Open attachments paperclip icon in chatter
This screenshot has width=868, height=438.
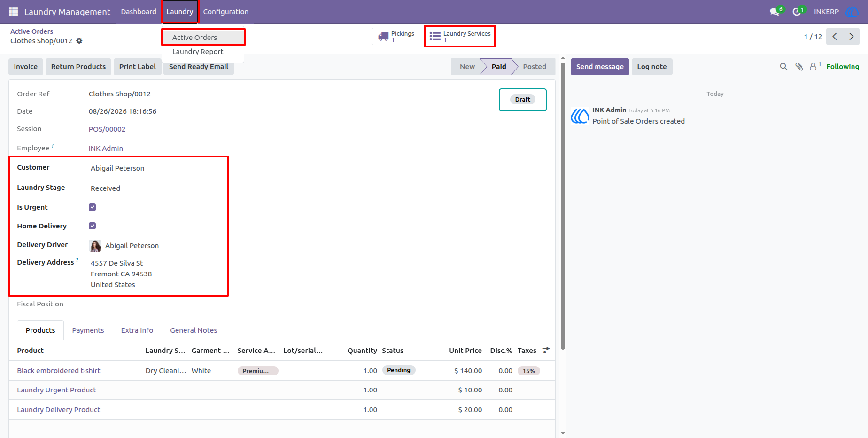(x=799, y=67)
